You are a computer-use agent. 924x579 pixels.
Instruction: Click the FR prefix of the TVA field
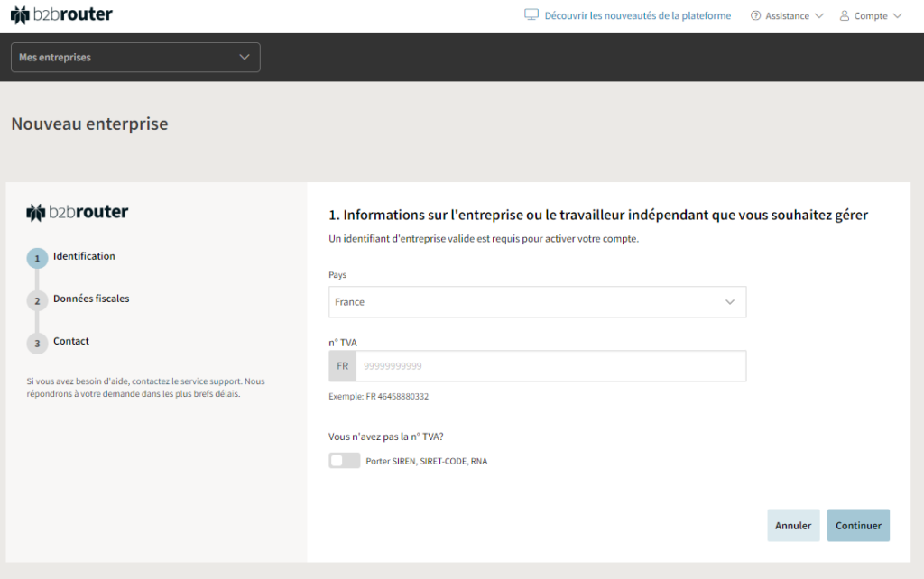342,366
